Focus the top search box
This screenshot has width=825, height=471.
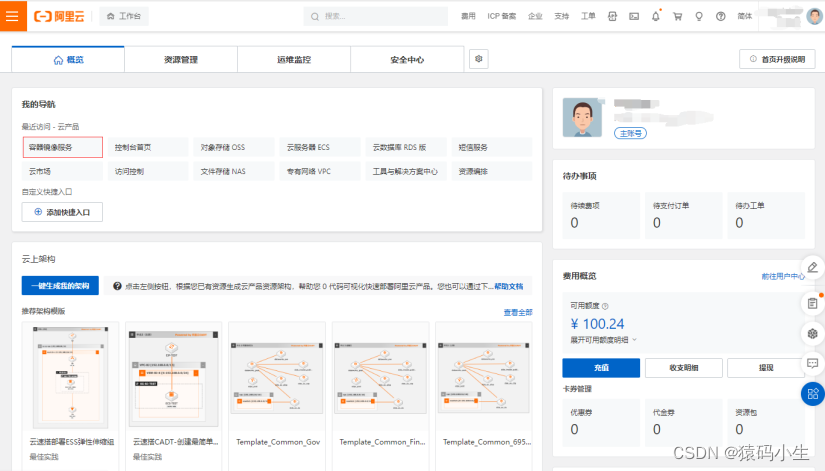(375, 16)
